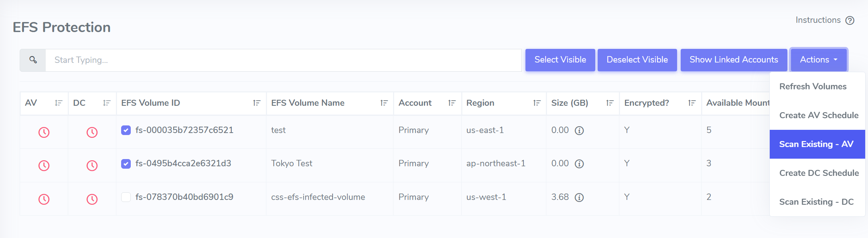Check volume fs-078370b40bd6901c9 checkbox
Viewport: 868px width, 238px height.
click(x=126, y=197)
